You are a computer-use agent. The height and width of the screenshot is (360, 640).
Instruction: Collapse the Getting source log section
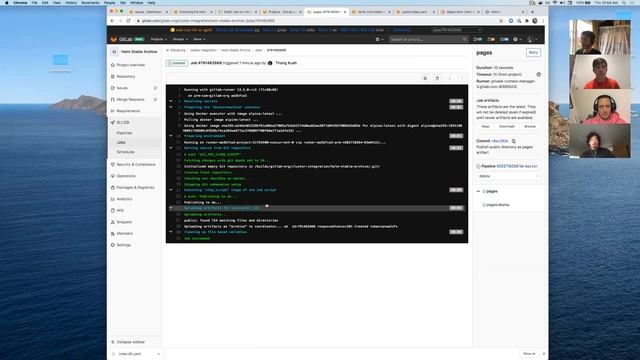(x=171, y=148)
